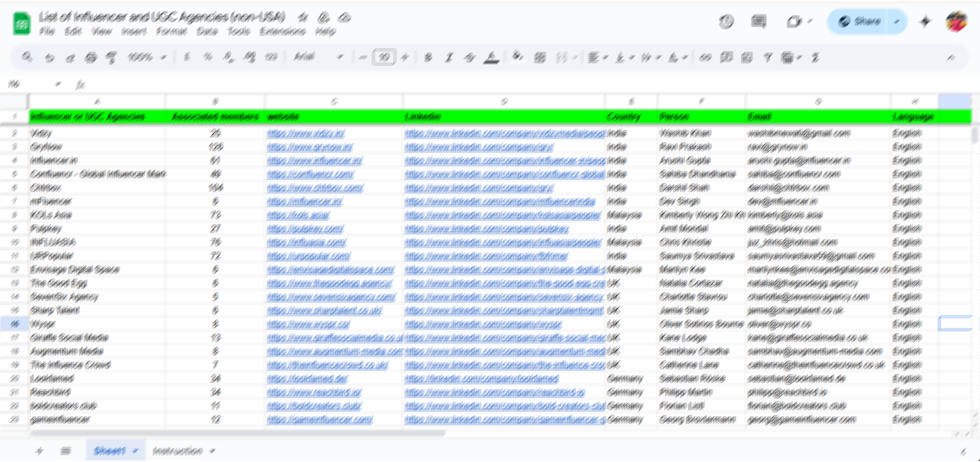Click the font size field
This screenshot has height=462, width=980.
[385, 57]
